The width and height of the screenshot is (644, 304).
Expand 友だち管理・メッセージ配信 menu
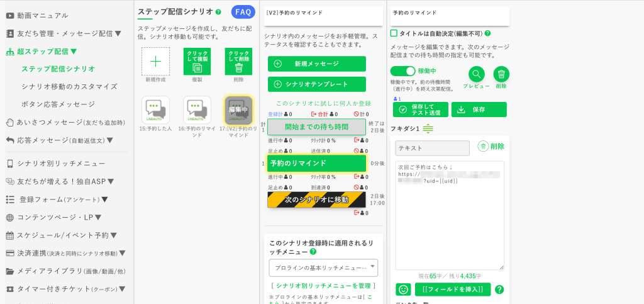click(x=64, y=34)
